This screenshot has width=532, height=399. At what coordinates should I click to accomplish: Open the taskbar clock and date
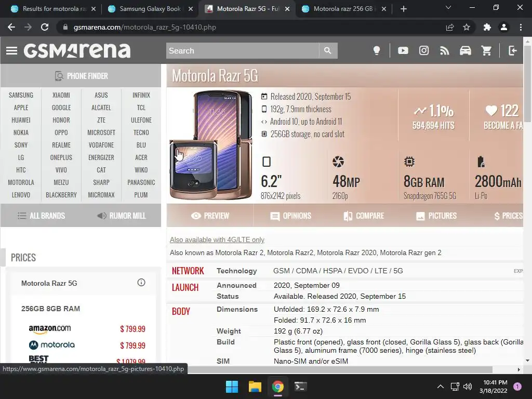pos(494,387)
